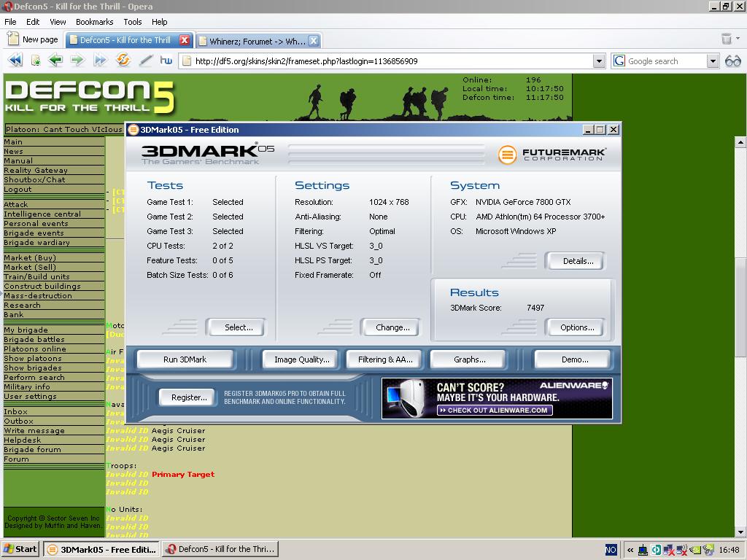Reload the page with orange refresh icon
Viewport: 747px width, 560px height.
click(123, 61)
